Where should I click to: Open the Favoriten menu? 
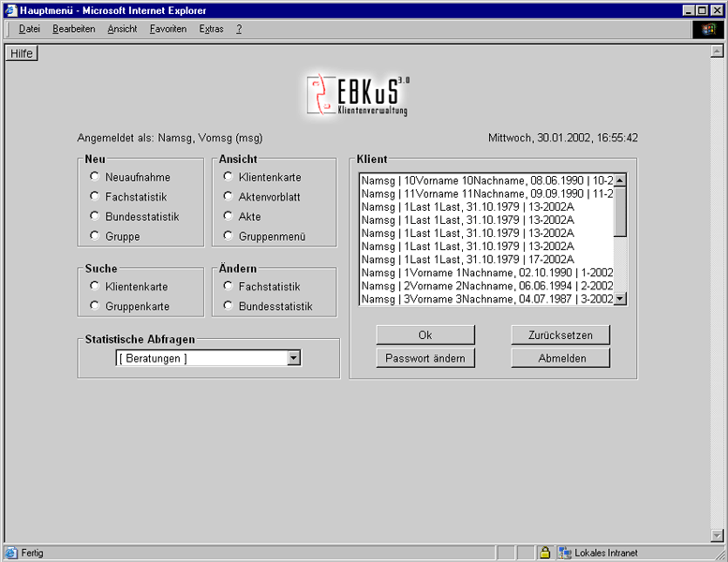168,29
